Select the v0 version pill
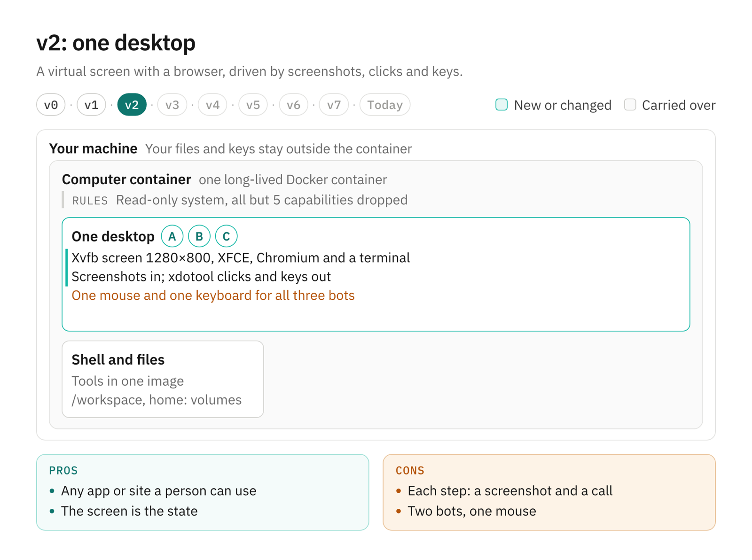Image resolution: width=752 pixels, height=560 pixels. [51, 105]
